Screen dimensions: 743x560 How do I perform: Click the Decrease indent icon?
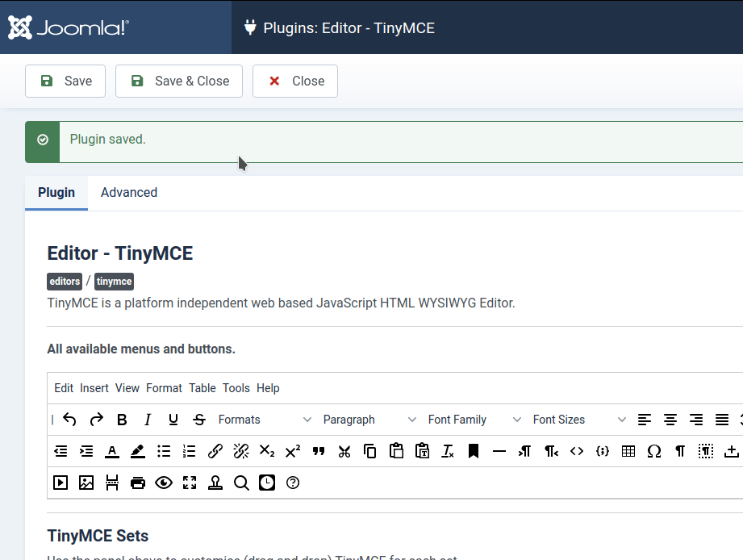click(x=61, y=452)
